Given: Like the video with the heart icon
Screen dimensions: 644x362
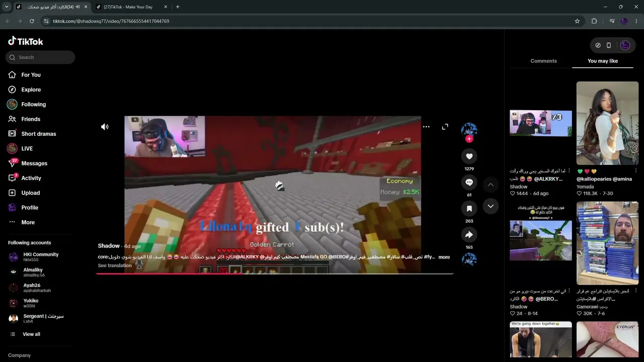Looking at the screenshot, I should pos(469,156).
